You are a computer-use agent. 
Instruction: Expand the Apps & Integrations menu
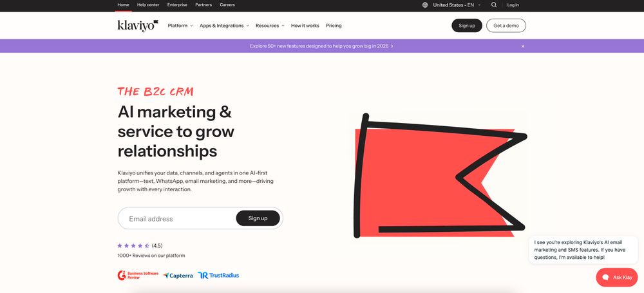pos(224,26)
